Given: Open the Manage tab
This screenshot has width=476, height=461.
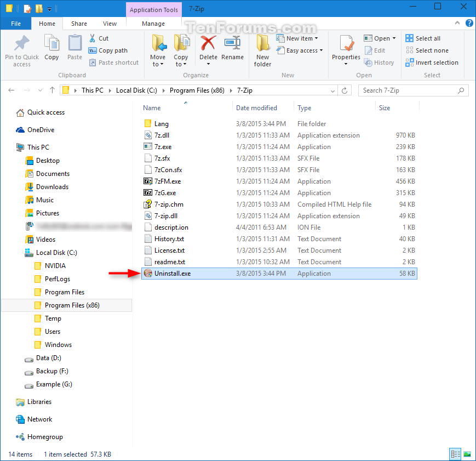Looking at the screenshot, I should [153, 24].
